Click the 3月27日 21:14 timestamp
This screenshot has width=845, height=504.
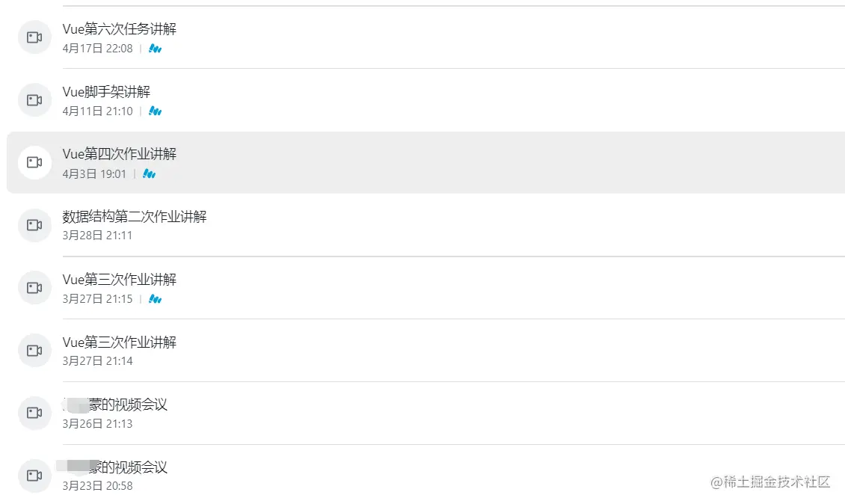point(97,361)
